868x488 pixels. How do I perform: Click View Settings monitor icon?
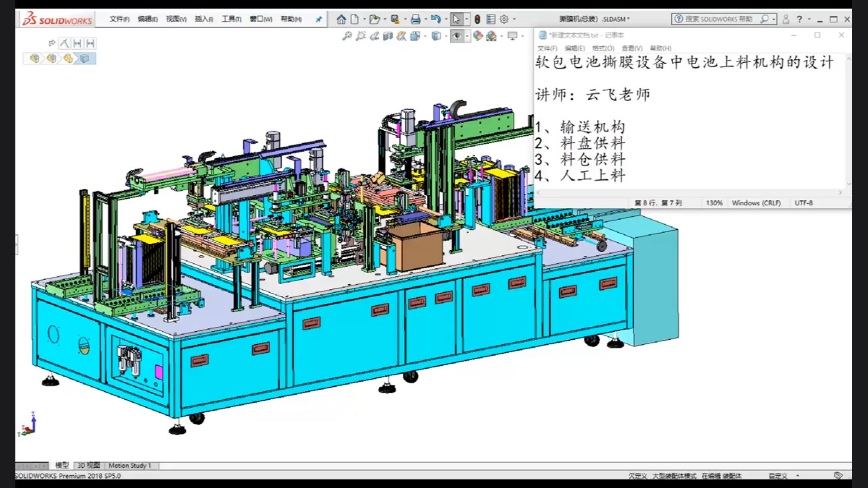click(x=513, y=36)
